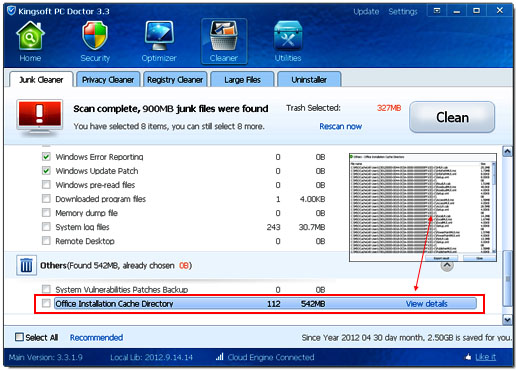Select the Cleaner basket icon
This screenshot has width=516, height=370.
(224, 36)
